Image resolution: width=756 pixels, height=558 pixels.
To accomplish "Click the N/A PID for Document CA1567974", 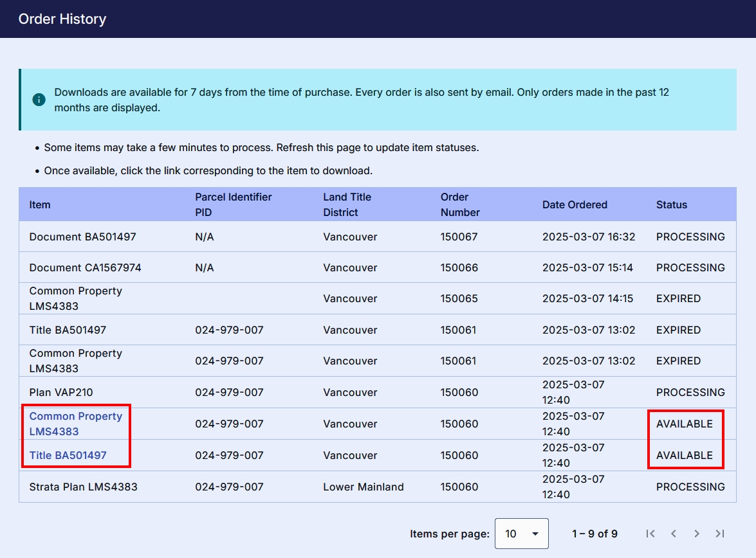I will coord(205,267).
